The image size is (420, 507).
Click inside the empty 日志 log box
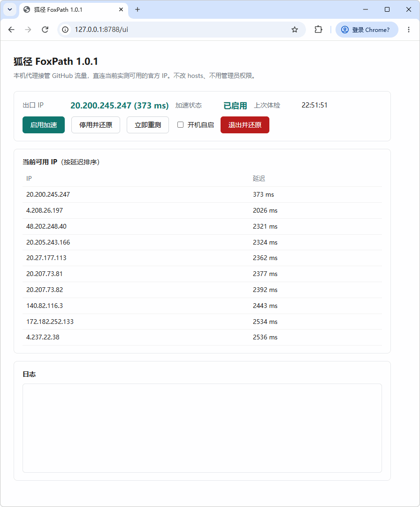coord(202,428)
